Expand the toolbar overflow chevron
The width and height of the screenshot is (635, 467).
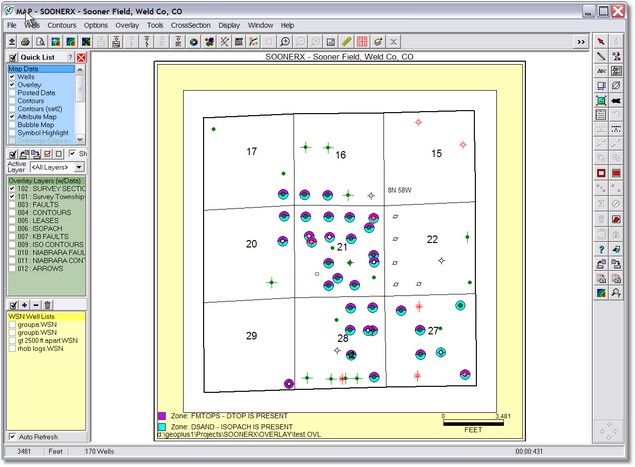tap(581, 42)
